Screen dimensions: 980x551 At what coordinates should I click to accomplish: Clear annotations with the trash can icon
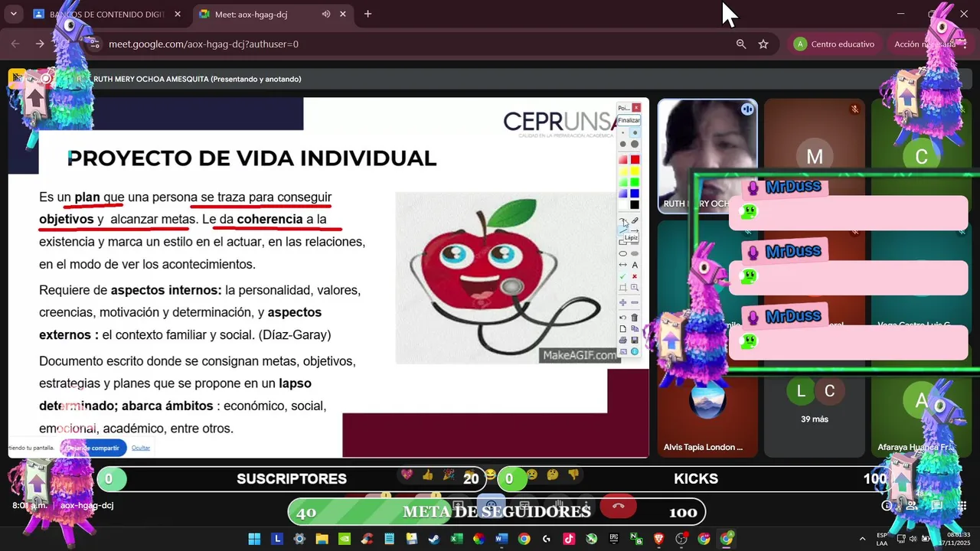pos(635,318)
